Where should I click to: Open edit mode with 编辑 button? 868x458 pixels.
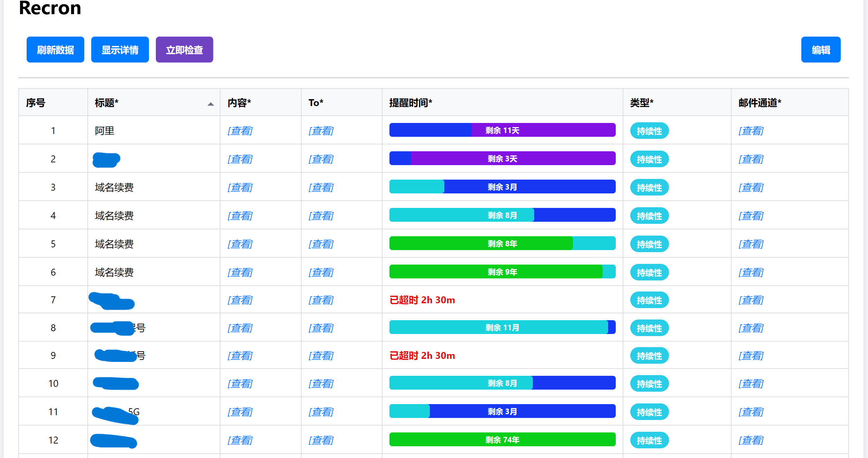click(x=821, y=50)
